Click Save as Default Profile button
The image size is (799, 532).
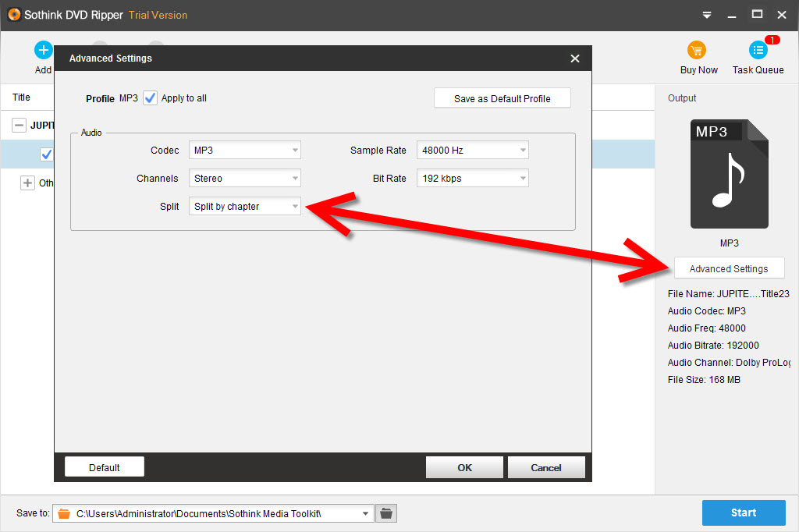[502, 98]
